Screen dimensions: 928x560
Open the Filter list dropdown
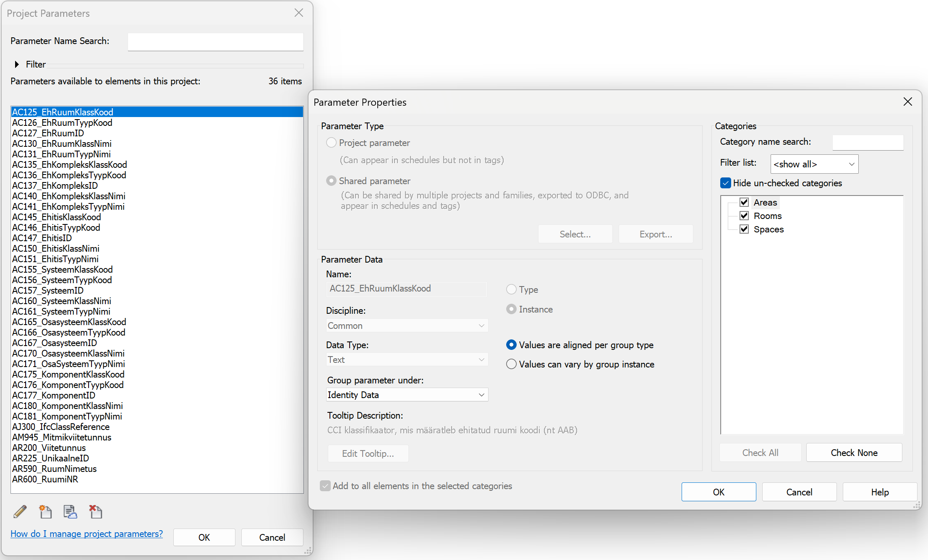coord(814,164)
